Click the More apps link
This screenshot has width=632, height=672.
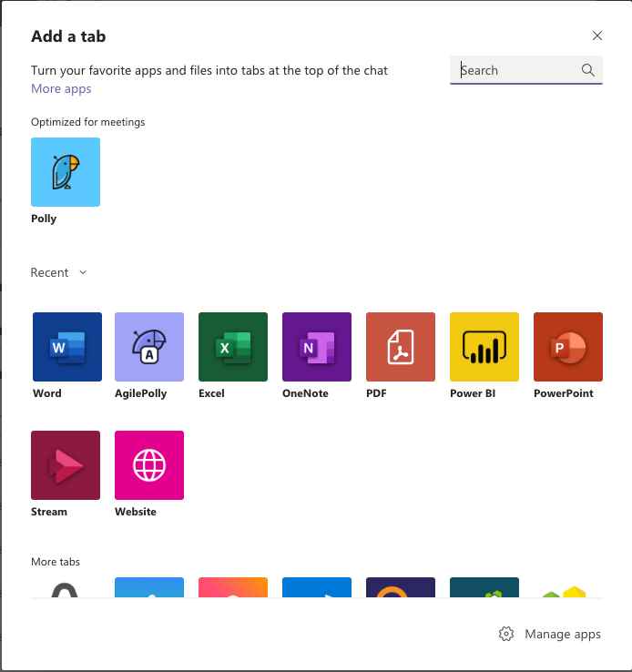[61, 88]
